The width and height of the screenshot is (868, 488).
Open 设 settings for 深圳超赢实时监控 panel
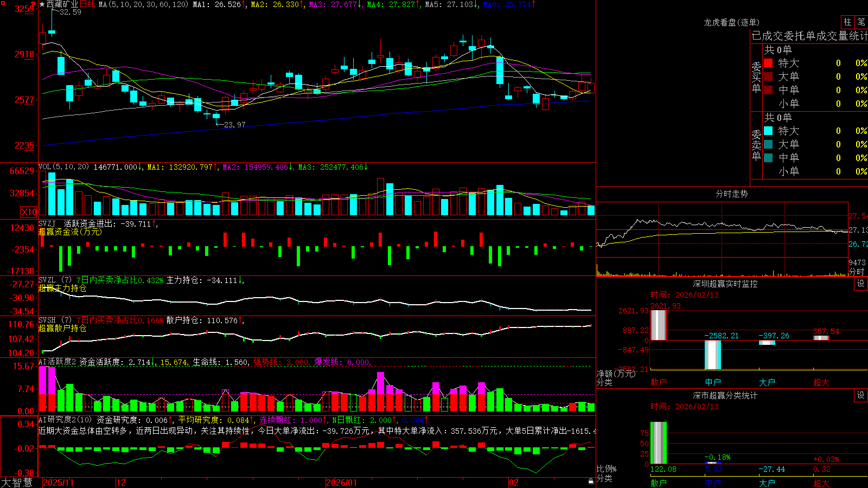[861, 284]
